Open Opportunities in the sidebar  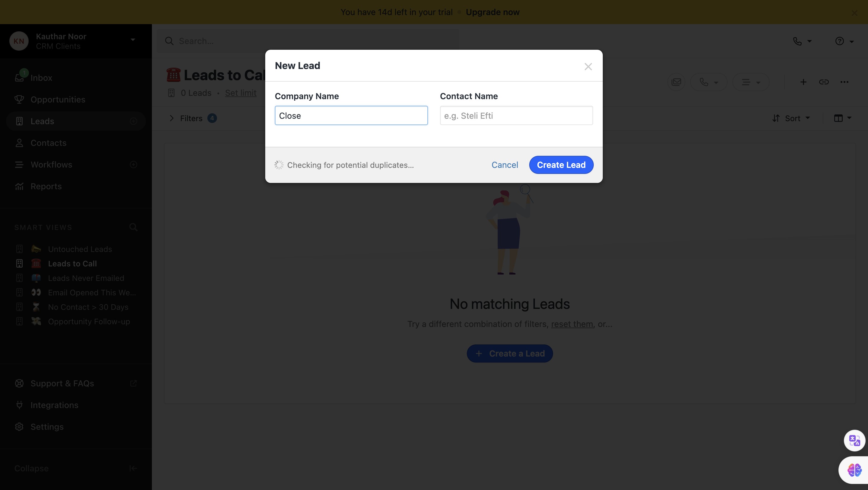[58, 99]
